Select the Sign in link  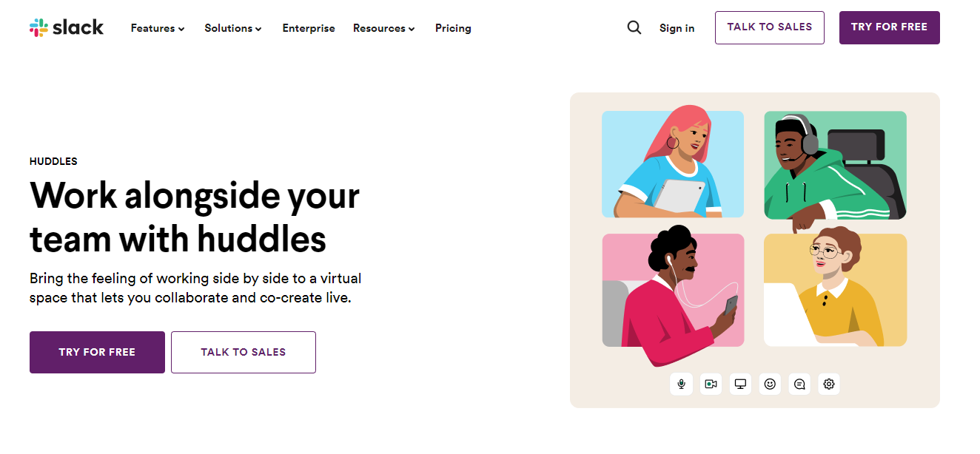point(677,28)
